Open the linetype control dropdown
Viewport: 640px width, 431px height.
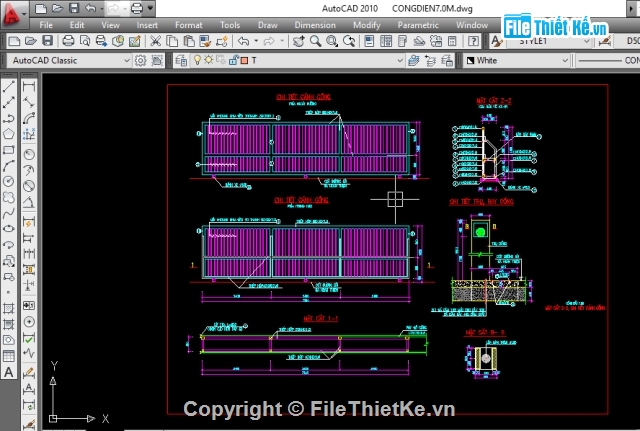pyautogui.click(x=608, y=60)
